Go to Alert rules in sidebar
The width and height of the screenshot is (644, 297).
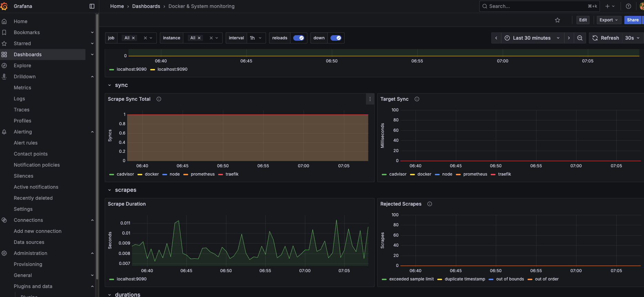point(25,143)
